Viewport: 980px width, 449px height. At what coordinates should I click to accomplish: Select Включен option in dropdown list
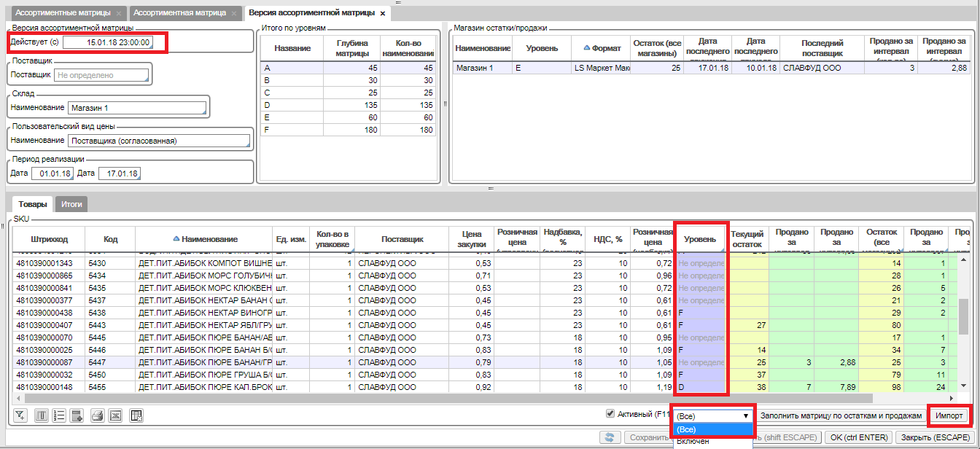tap(692, 442)
